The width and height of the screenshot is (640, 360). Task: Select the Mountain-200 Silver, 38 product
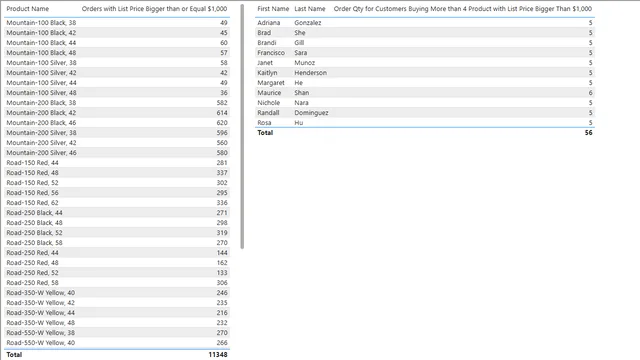[x=41, y=133]
